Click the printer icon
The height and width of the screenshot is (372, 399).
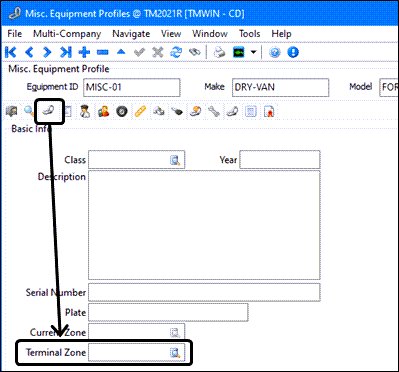tap(219, 52)
